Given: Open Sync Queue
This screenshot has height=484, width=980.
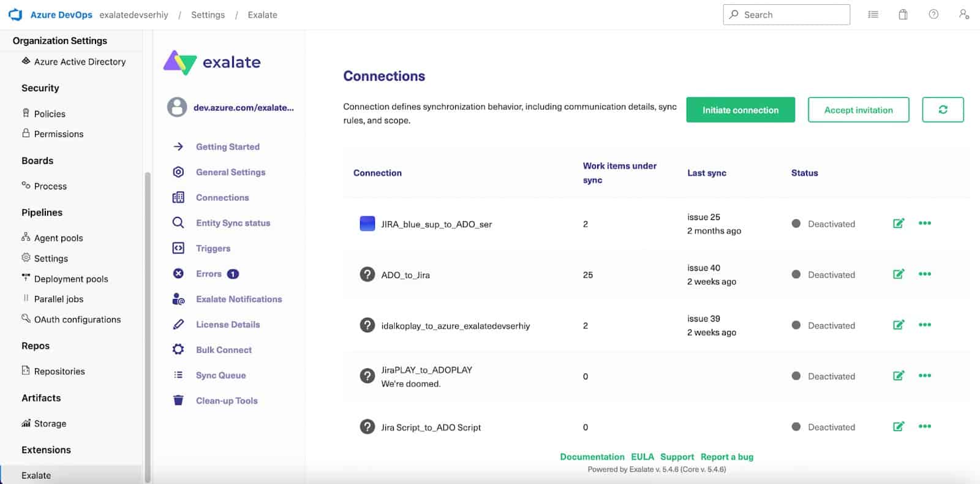Looking at the screenshot, I should [221, 376].
